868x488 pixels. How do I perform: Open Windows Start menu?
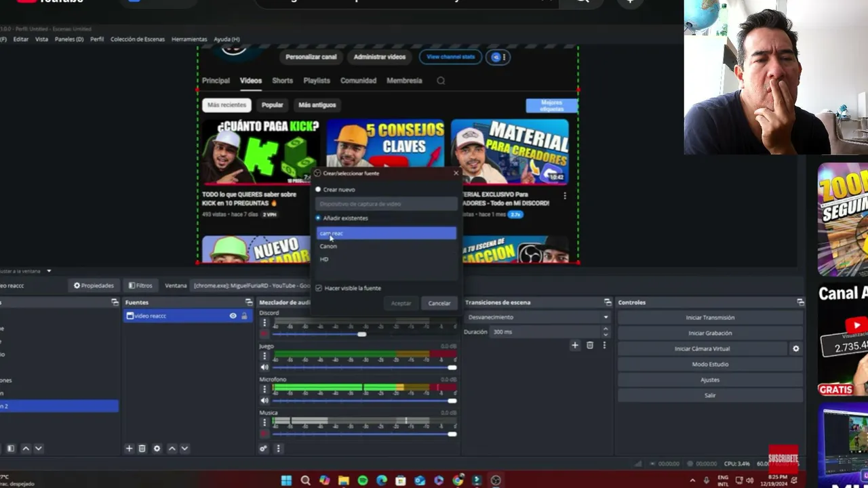click(x=286, y=481)
